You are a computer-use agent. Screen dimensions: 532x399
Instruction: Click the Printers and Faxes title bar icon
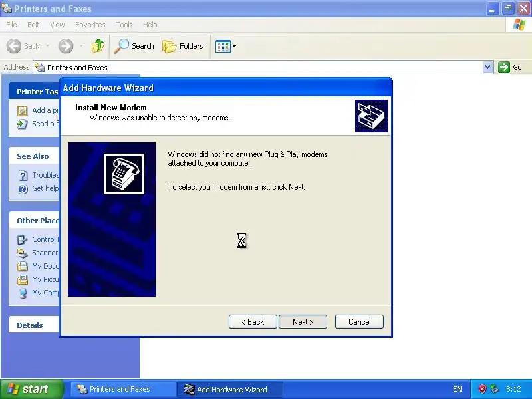[7, 8]
